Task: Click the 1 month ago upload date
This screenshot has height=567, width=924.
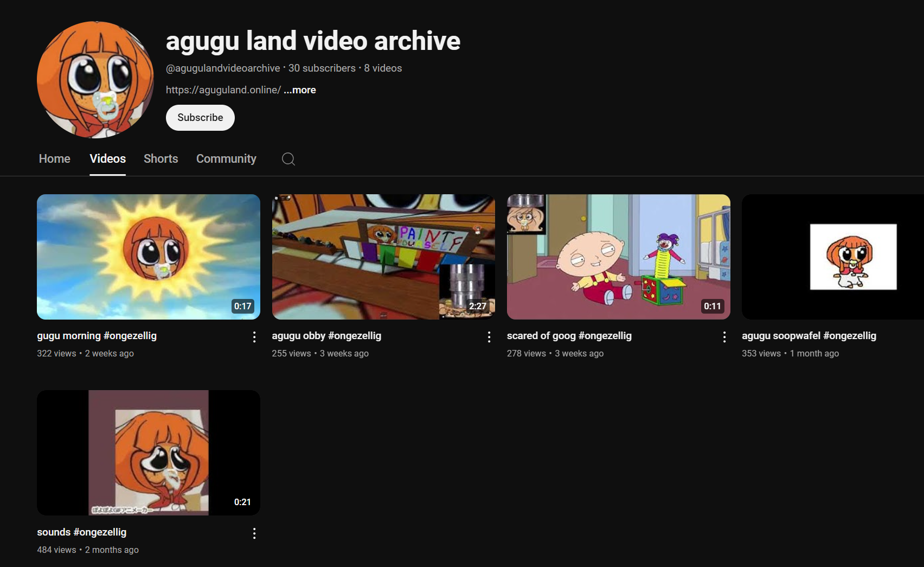Action: 814,353
